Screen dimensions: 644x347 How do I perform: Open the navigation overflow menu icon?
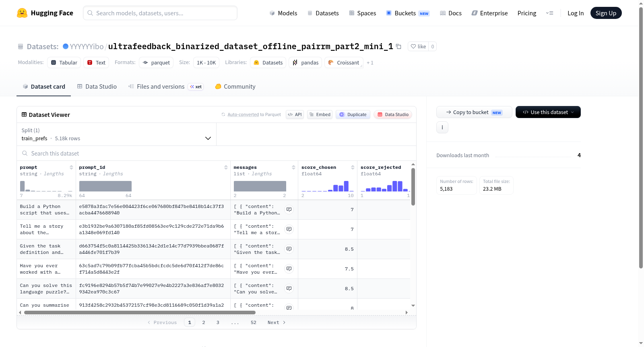click(549, 13)
